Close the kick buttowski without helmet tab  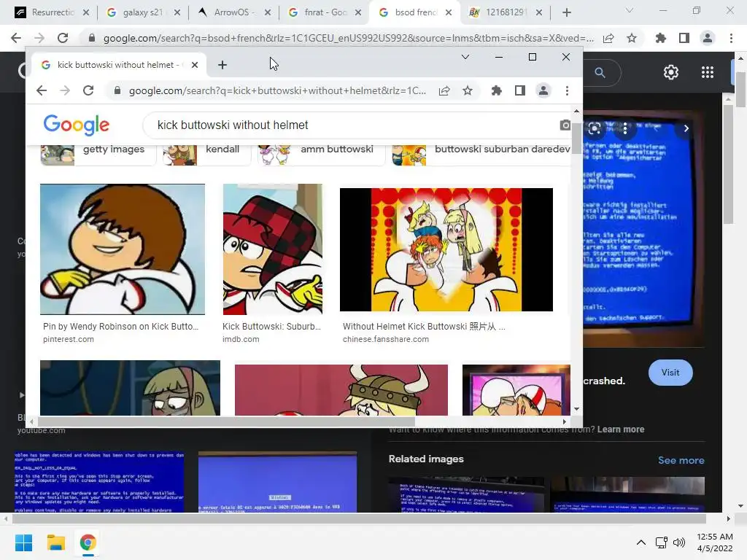coord(194,65)
